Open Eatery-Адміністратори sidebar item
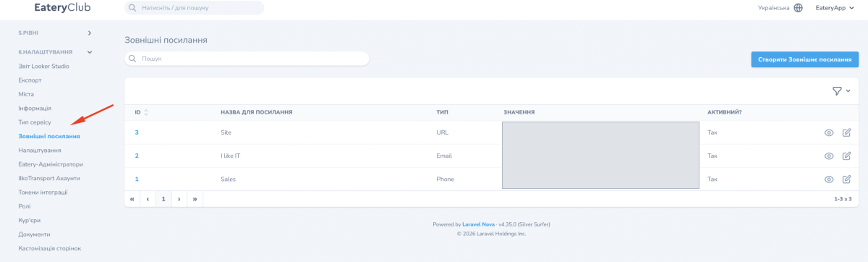 (51, 164)
